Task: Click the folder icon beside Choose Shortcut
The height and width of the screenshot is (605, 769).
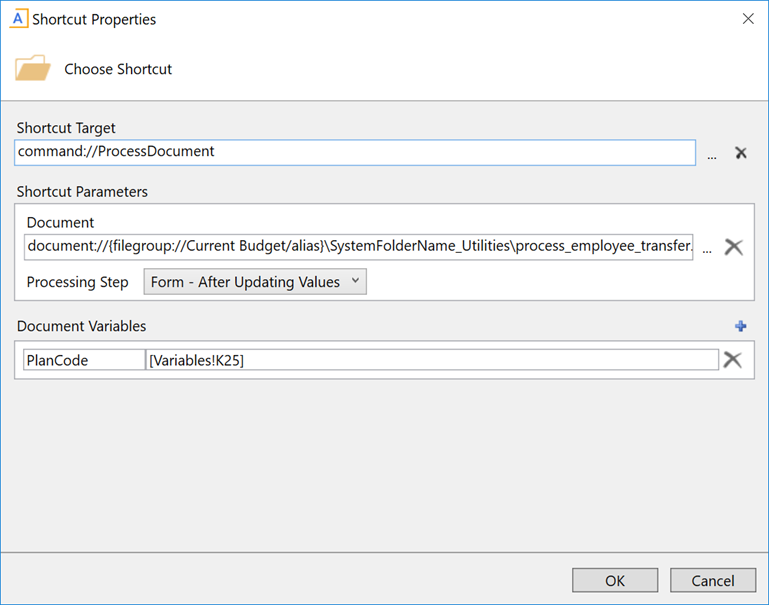Action: tap(33, 69)
